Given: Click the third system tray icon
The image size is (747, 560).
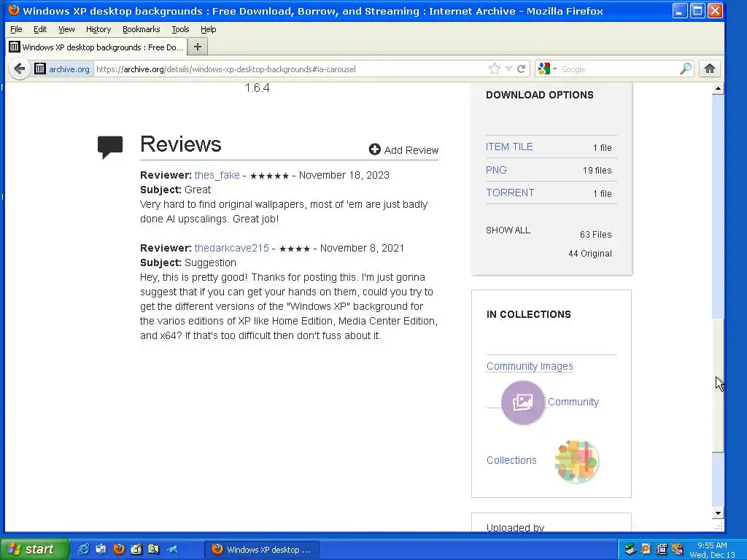Looking at the screenshot, I should (661, 550).
